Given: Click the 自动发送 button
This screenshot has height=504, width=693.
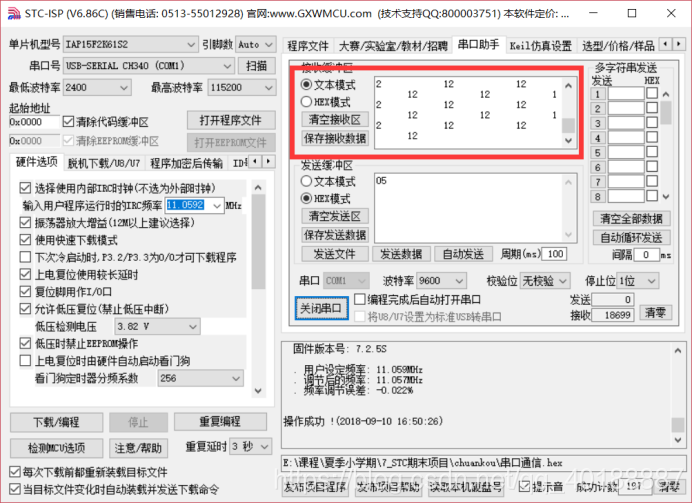Looking at the screenshot, I should coord(463,254).
